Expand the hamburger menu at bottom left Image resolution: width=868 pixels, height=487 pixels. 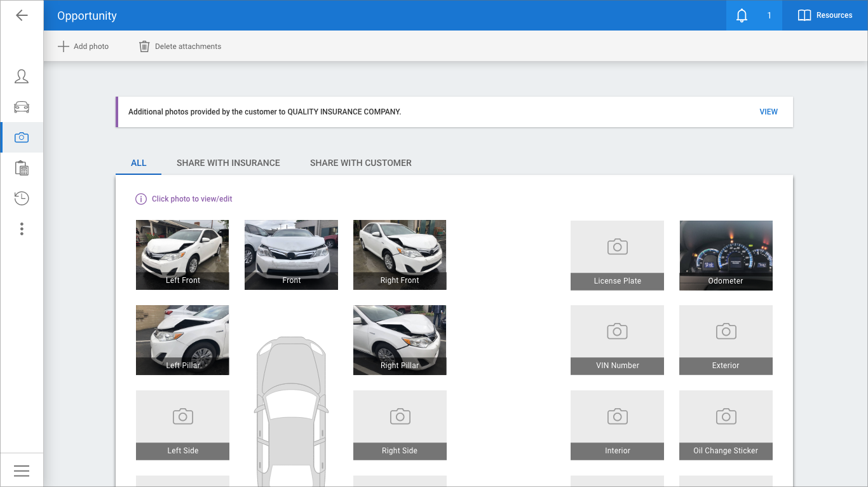point(22,470)
